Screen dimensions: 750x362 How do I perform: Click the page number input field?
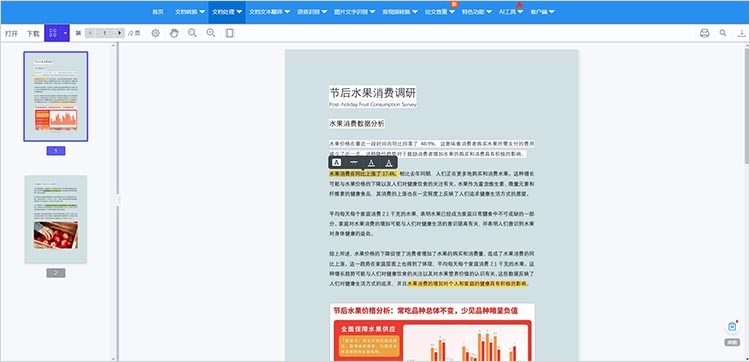[105, 33]
